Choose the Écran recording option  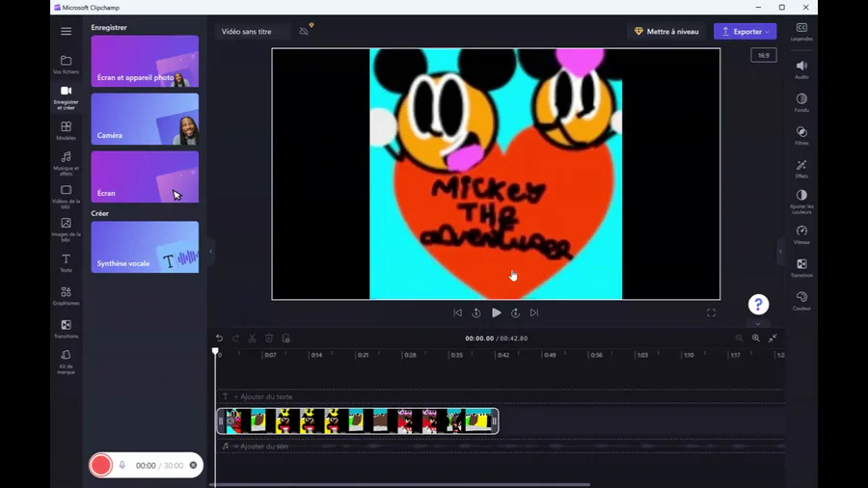(145, 176)
